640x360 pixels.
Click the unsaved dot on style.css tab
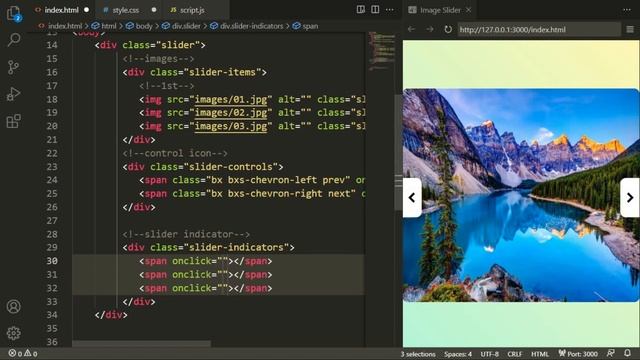point(154,10)
